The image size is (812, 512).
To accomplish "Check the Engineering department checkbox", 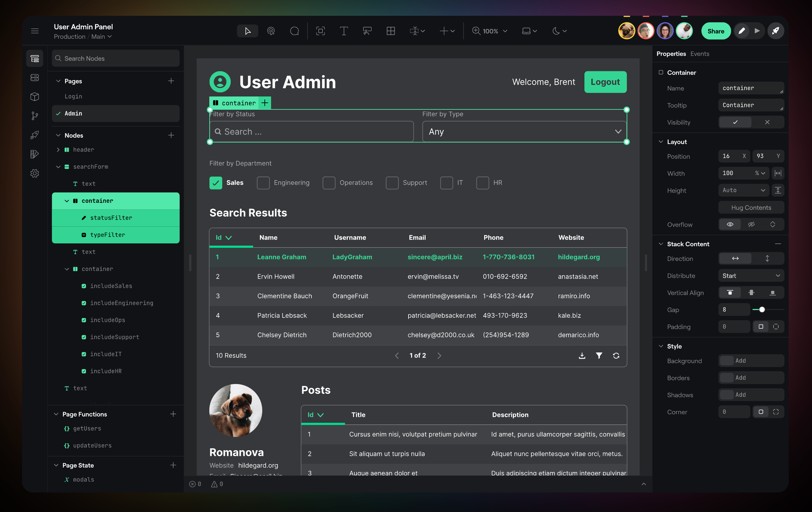I will coord(263,183).
